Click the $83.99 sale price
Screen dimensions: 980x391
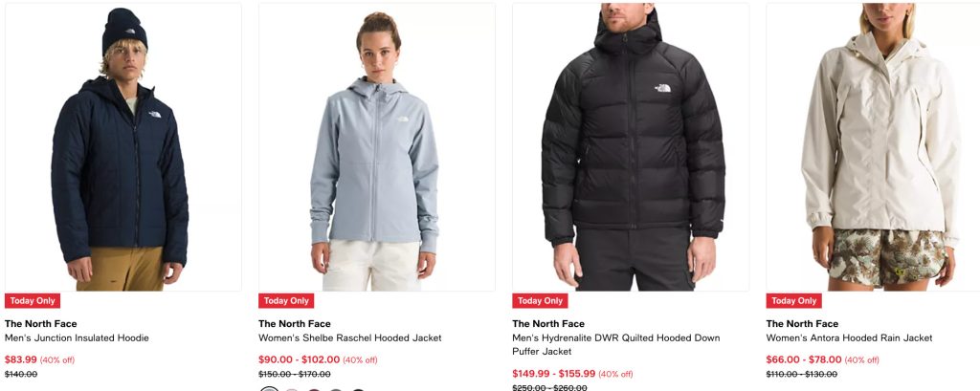(21, 359)
